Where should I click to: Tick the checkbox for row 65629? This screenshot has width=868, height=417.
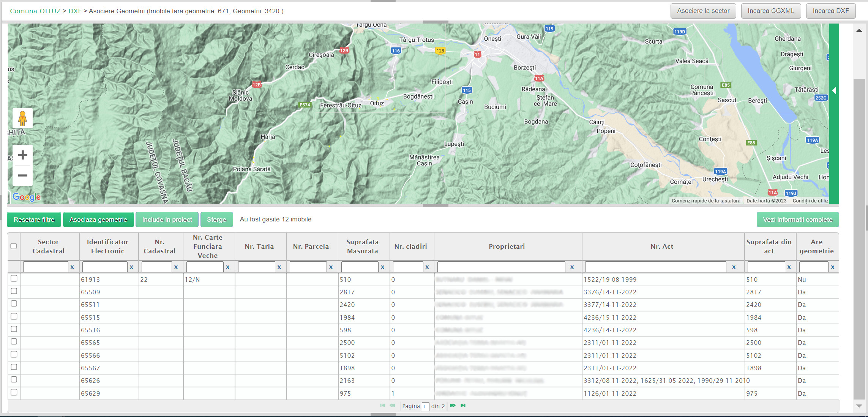pos(14,392)
